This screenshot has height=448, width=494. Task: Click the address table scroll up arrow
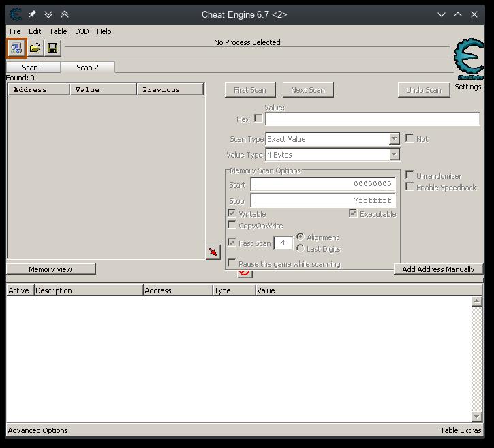coord(477,301)
